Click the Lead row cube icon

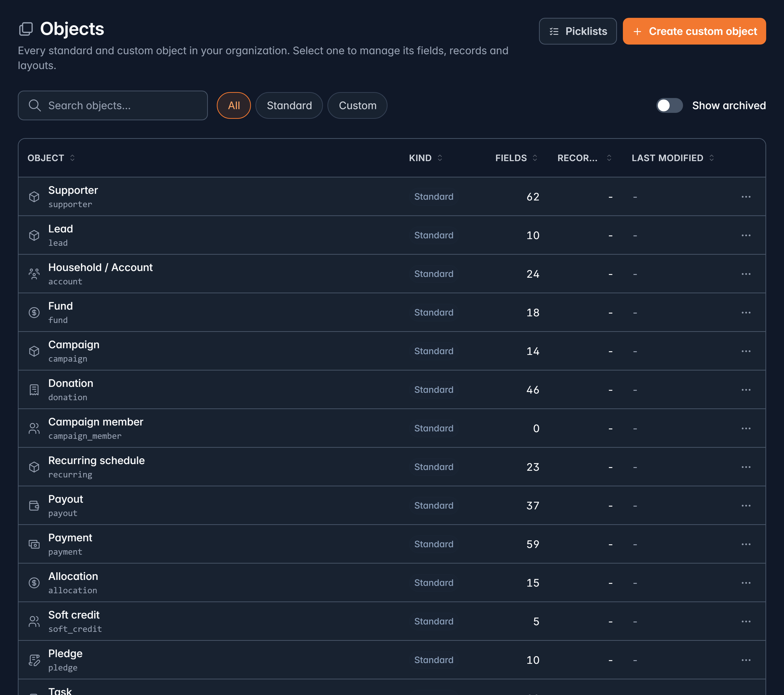click(34, 235)
